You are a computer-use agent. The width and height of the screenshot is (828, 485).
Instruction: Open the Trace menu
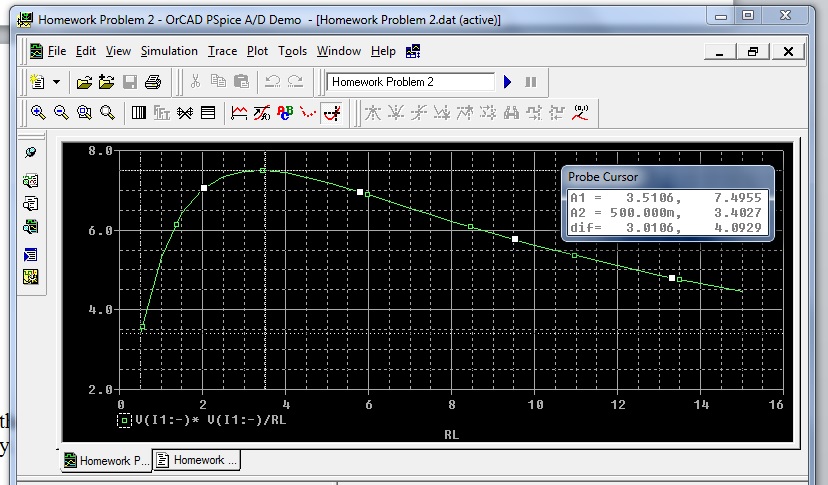point(222,51)
